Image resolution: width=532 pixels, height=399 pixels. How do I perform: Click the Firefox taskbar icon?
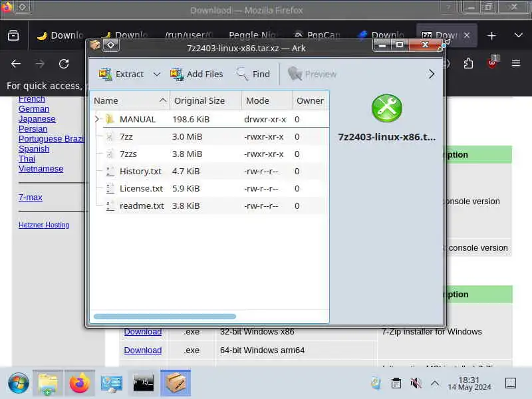click(80, 384)
